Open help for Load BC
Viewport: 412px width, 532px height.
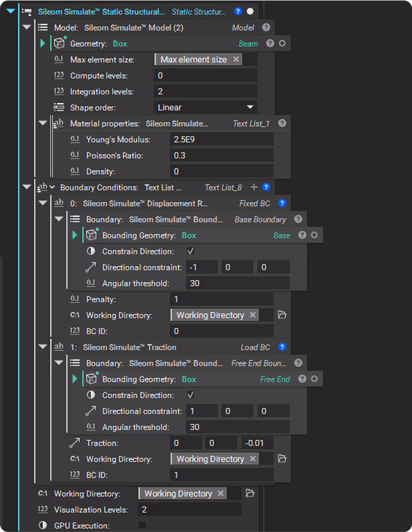282,347
